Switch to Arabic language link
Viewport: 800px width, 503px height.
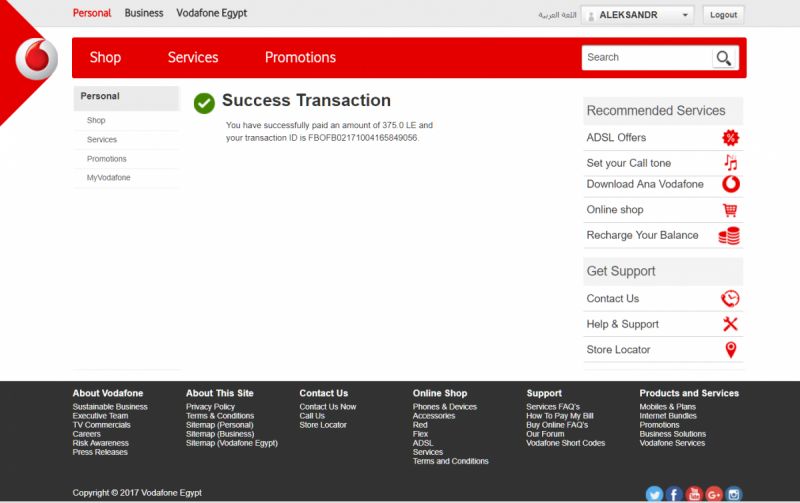[557, 15]
